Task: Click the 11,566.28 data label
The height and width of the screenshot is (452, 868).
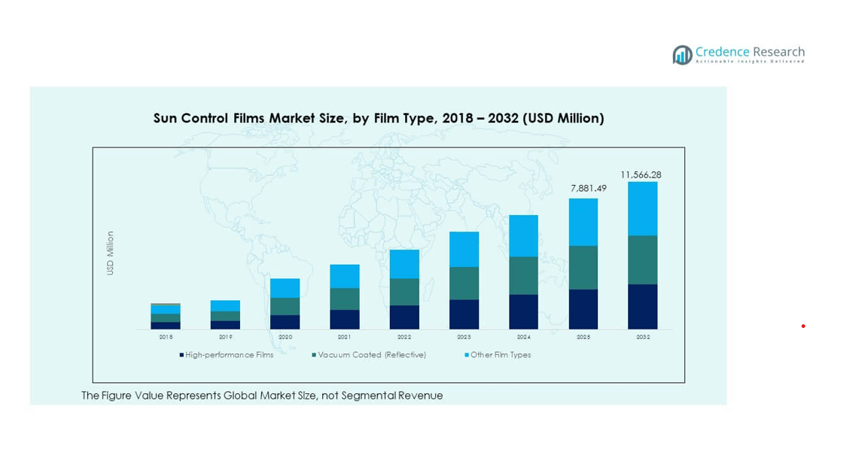Action: (x=641, y=174)
